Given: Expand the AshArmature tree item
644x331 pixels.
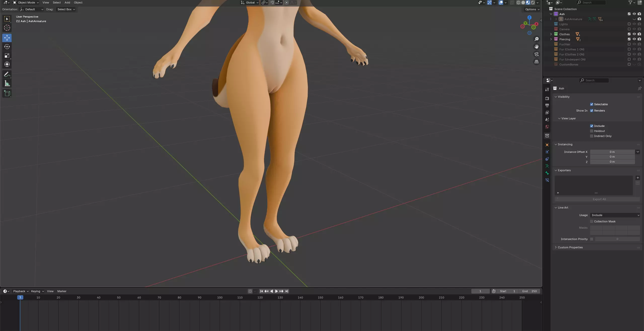Looking at the screenshot, I should click(x=556, y=19).
